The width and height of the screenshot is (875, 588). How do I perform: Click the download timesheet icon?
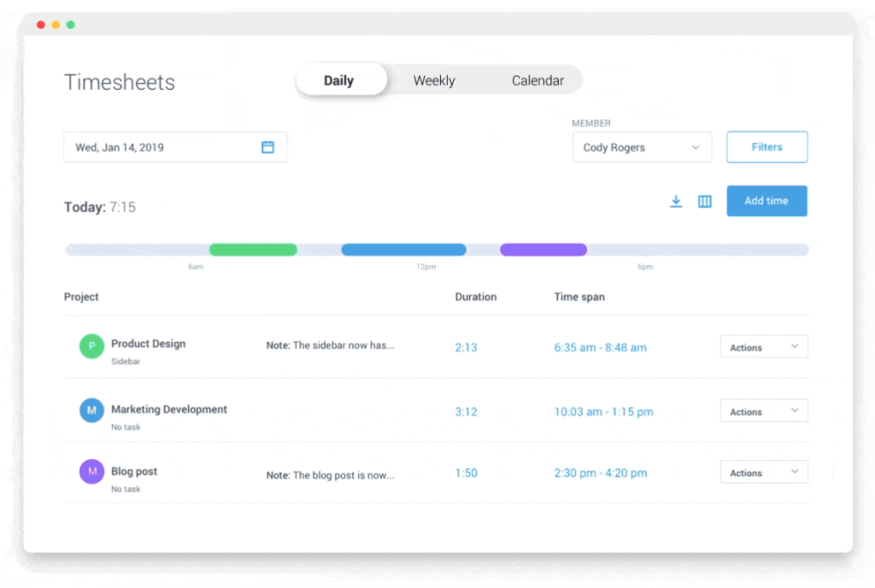coord(676,202)
